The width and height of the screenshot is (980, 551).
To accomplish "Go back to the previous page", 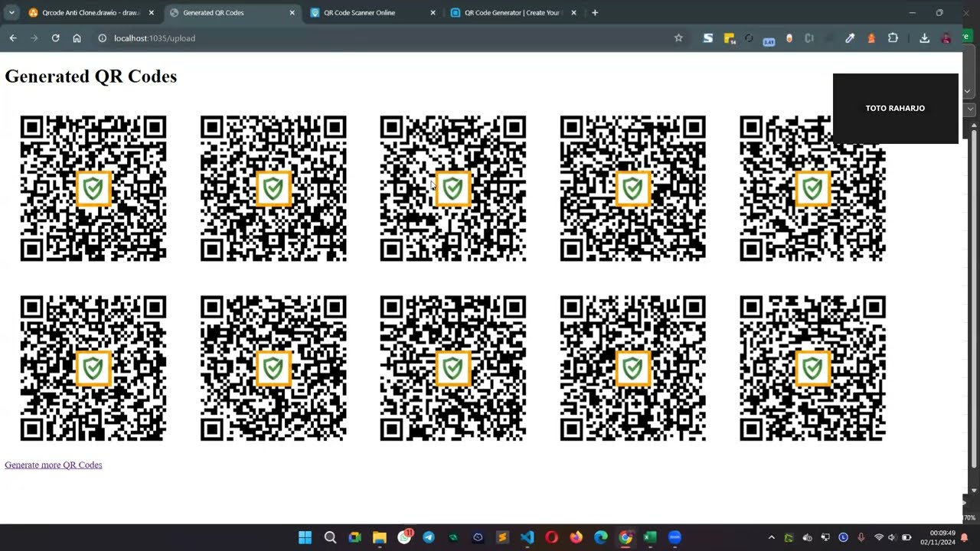I will [x=13, y=37].
